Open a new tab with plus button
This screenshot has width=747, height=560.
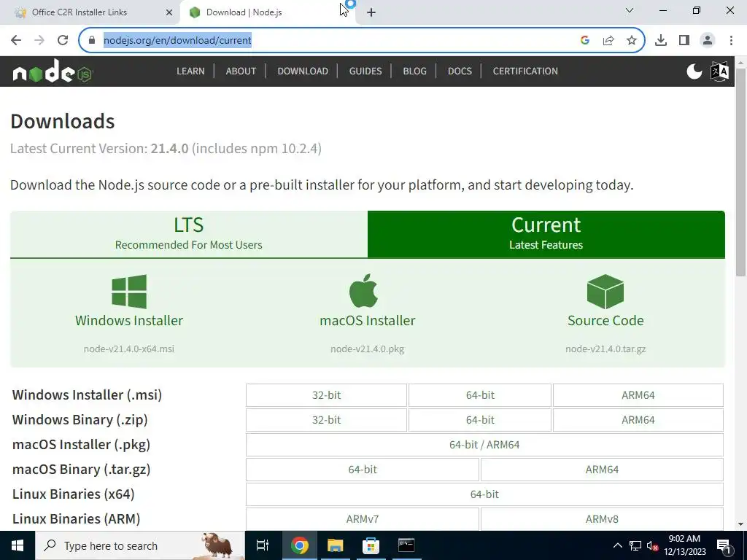(371, 12)
